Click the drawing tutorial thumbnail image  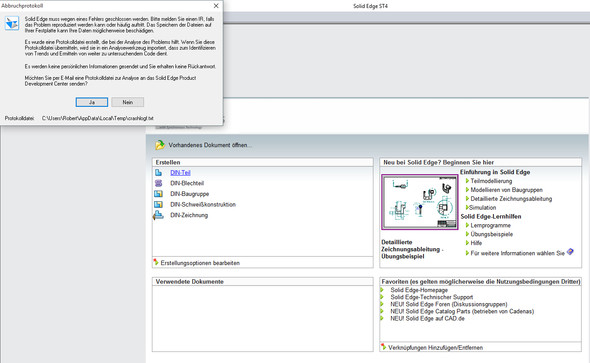[420, 202]
